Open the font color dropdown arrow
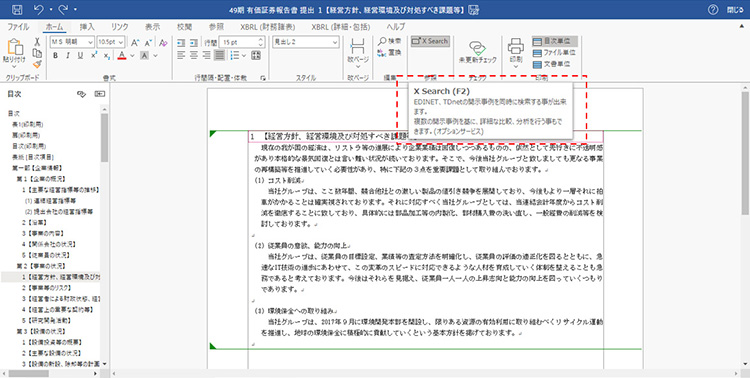The height and width of the screenshot is (378, 750). pyautogui.click(x=132, y=56)
